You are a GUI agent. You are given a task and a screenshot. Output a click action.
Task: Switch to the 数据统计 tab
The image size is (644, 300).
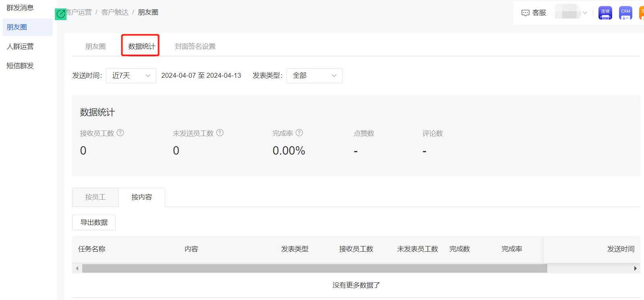141,46
